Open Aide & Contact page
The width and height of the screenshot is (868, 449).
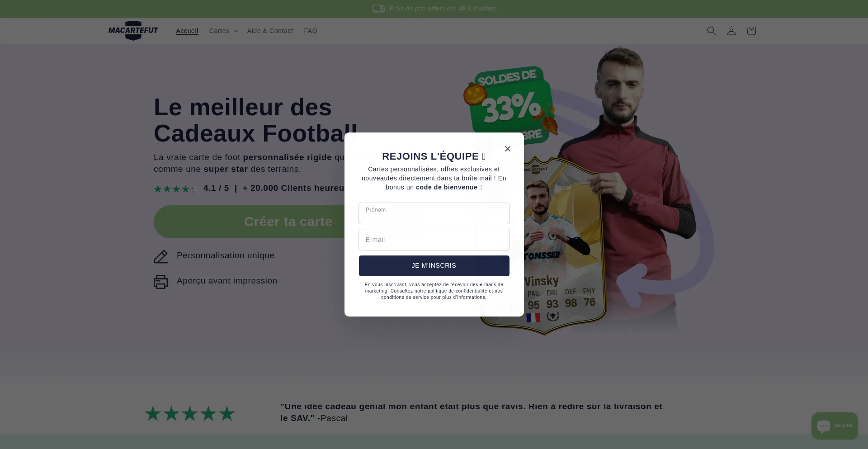pos(270,31)
